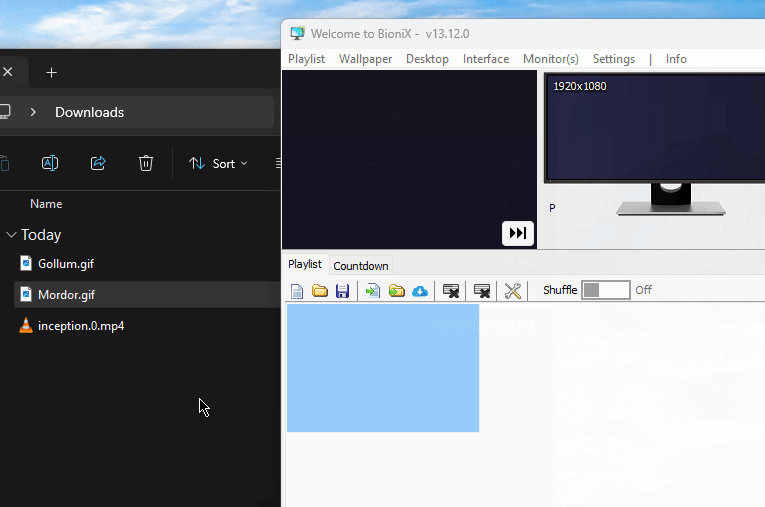The image size is (765, 507).
Task: Click the Share icon in Explorer toolbar
Action: 98,163
